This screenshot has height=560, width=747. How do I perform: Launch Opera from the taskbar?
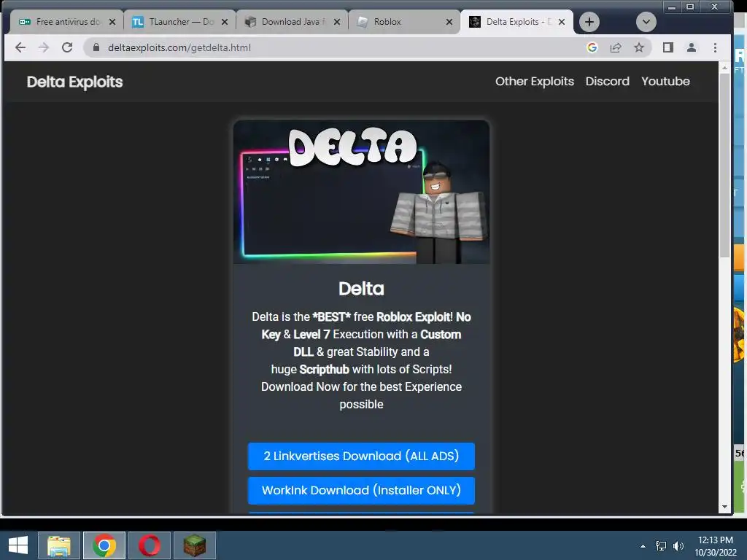coord(150,545)
